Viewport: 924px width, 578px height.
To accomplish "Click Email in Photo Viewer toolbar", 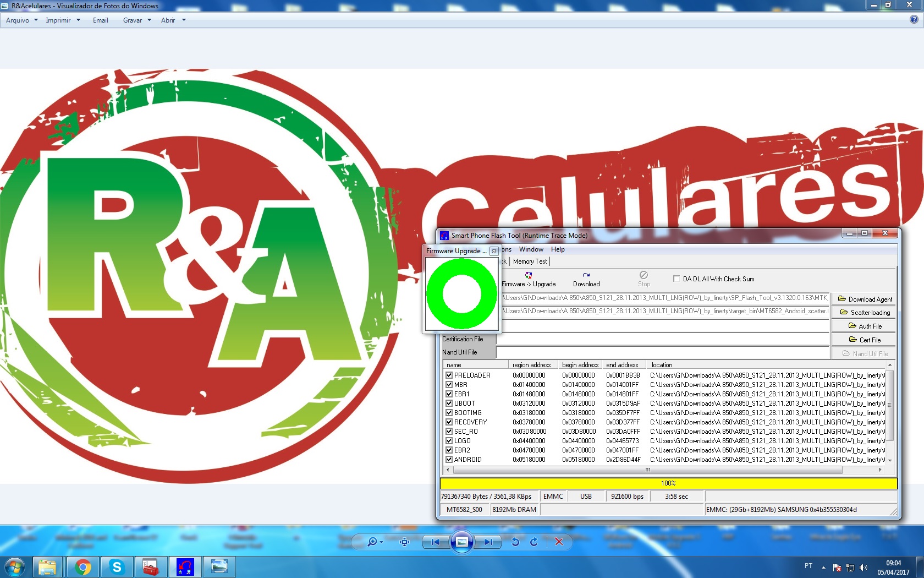I will pos(100,20).
